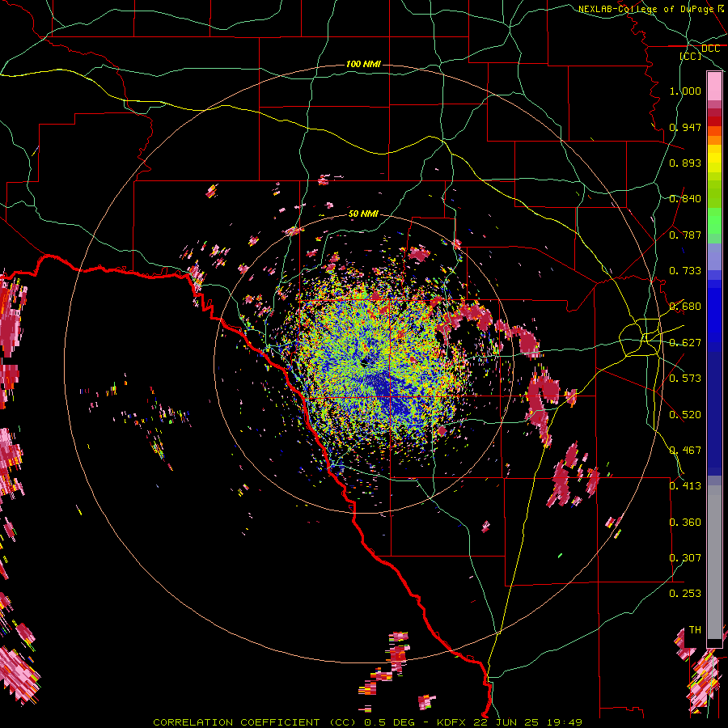Screen dimensions: 728x728
Task: Click the NEXLAB-College of DuPage credit text
Action: [x=645, y=9]
